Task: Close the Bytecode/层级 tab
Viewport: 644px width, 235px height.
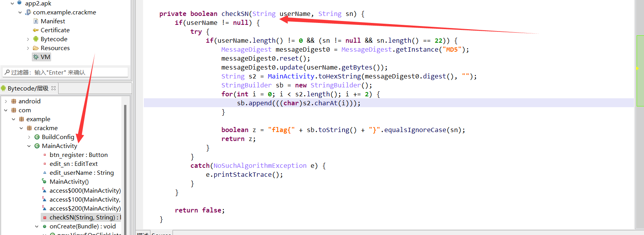Action: click(x=54, y=88)
